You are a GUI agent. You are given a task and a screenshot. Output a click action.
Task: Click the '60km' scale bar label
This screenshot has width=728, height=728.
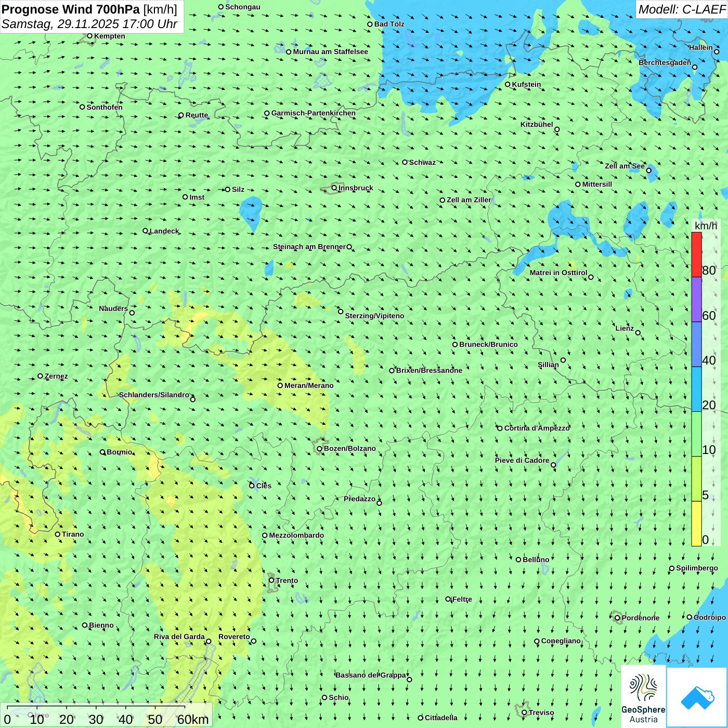pos(193,719)
